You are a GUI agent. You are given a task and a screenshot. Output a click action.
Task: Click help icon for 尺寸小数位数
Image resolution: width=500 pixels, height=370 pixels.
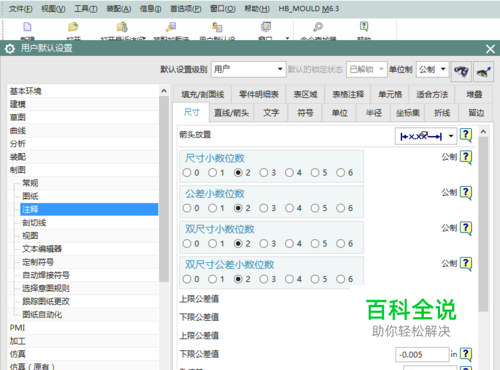(x=466, y=157)
